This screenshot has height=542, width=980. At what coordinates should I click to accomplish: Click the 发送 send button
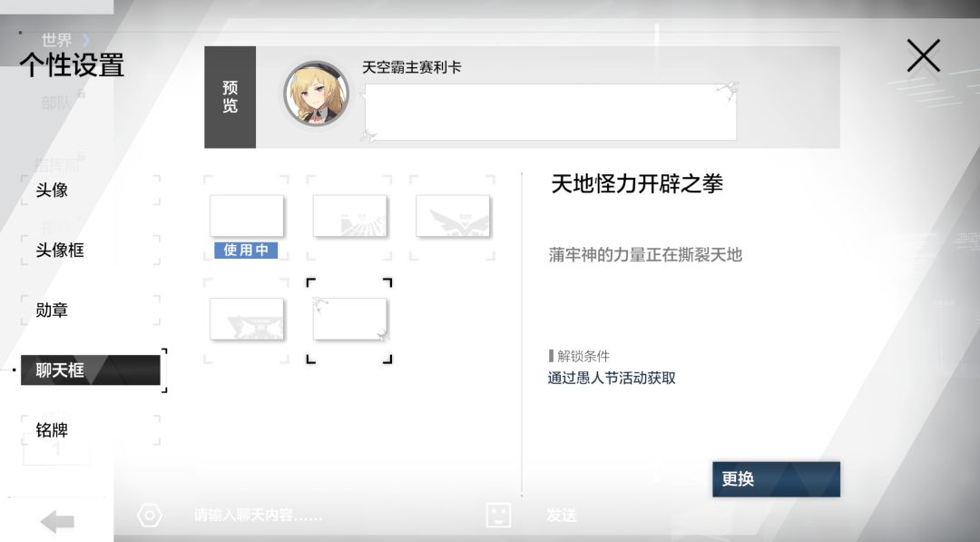tap(562, 515)
